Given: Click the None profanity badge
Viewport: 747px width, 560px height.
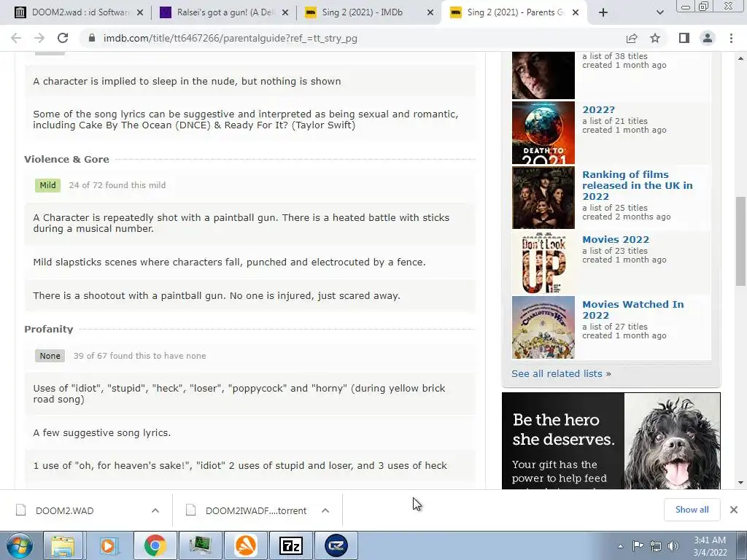Looking at the screenshot, I should click(x=50, y=356).
